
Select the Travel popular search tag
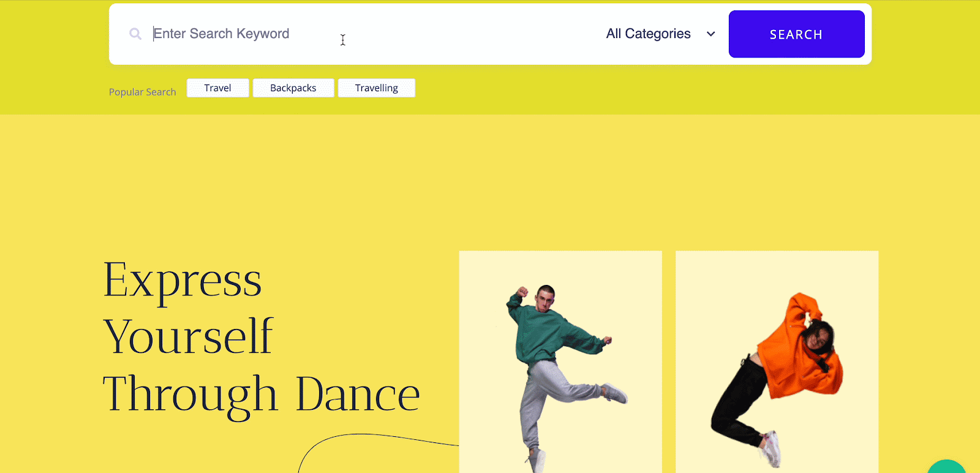(217, 88)
